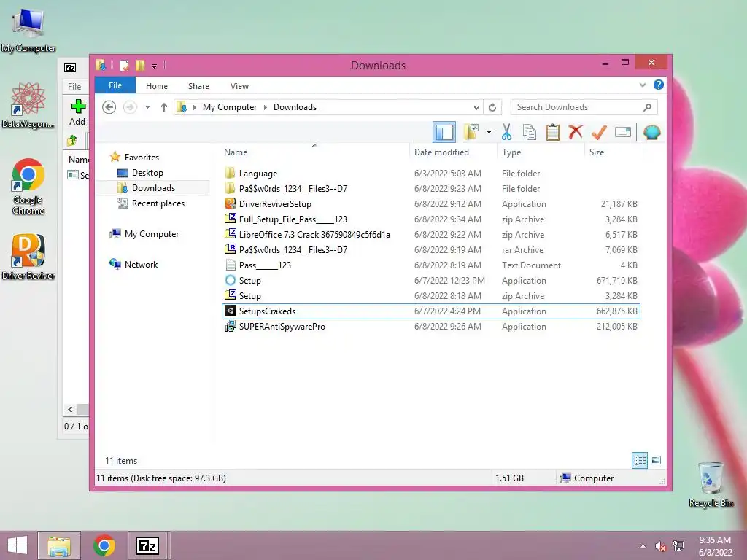Open the File ribbon tab
This screenshot has height=560, width=747.
pos(115,85)
